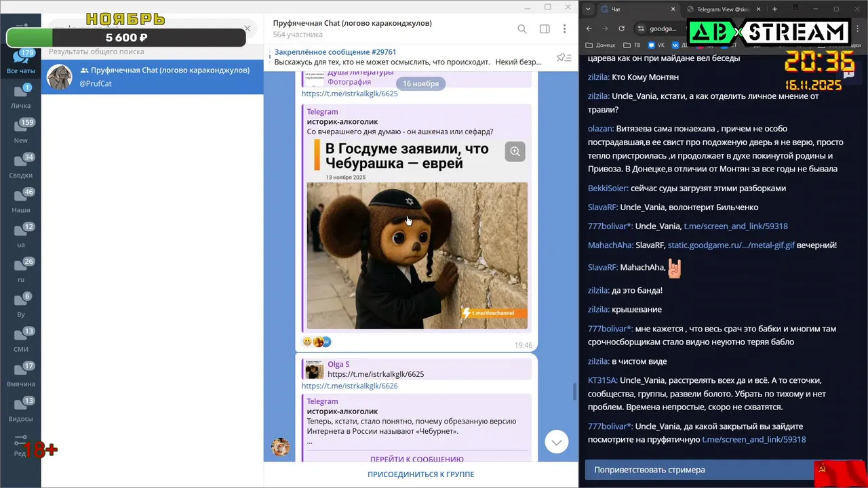The height and width of the screenshot is (488, 868).
Task: Open Telegram chat three-dot menu
Action: point(564,29)
